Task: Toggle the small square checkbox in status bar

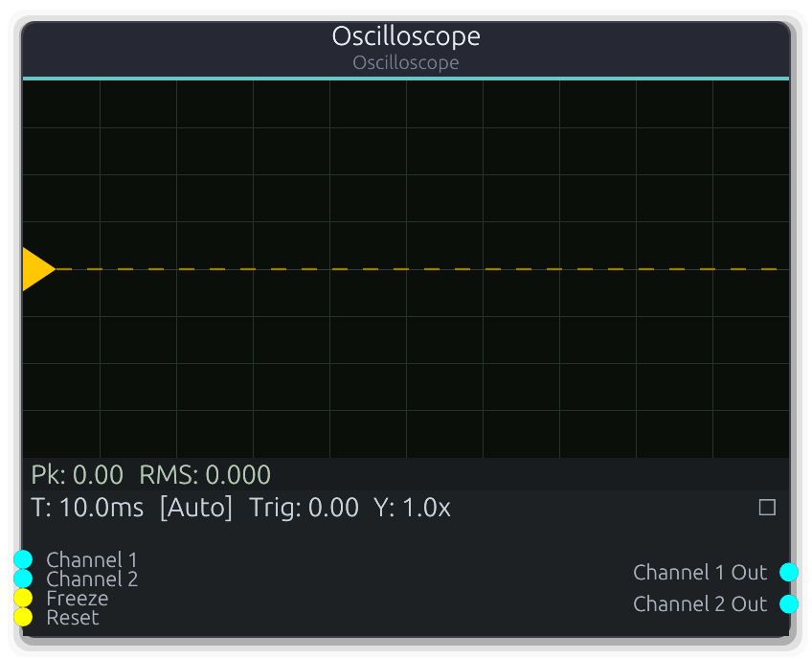Action: (x=766, y=508)
